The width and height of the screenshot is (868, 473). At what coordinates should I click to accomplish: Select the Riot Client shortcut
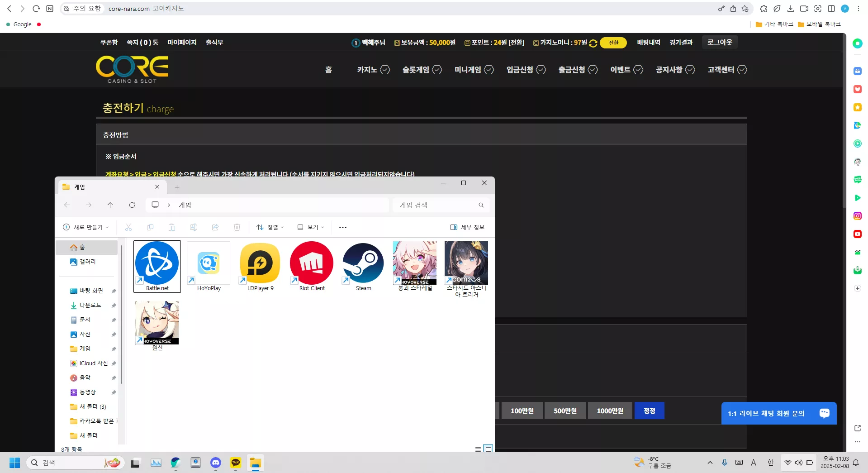click(312, 266)
